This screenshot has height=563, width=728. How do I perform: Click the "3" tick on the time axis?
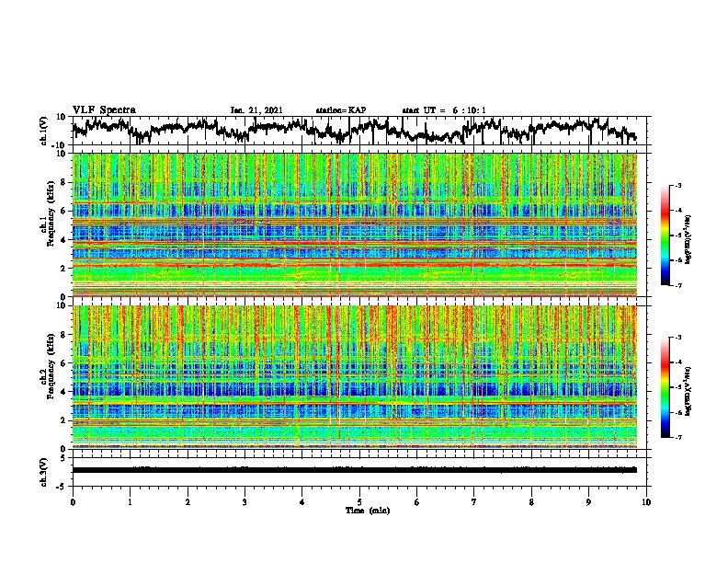point(245,502)
